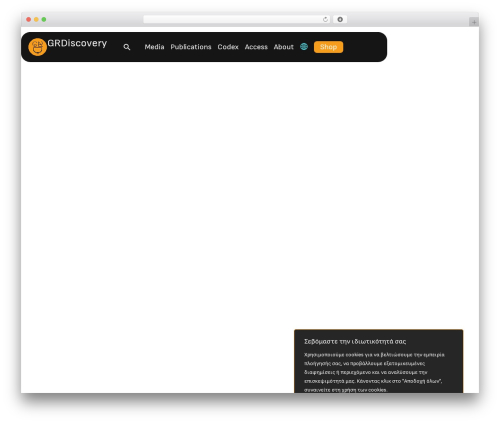The height and width of the screenshot is (423, 500).
Task: Select the Codex navigation item
Action: (228, 47)
